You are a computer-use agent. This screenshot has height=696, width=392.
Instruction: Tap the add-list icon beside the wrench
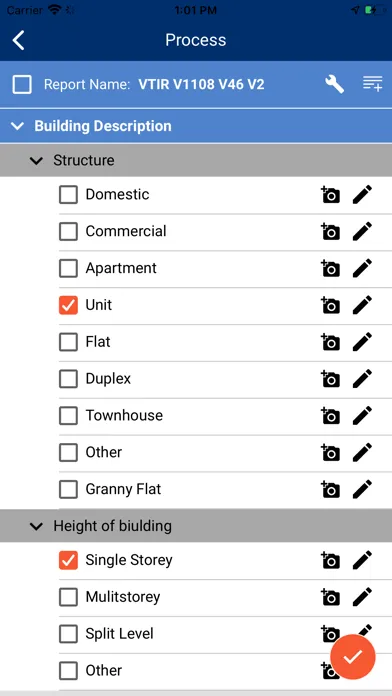[372, 84]
